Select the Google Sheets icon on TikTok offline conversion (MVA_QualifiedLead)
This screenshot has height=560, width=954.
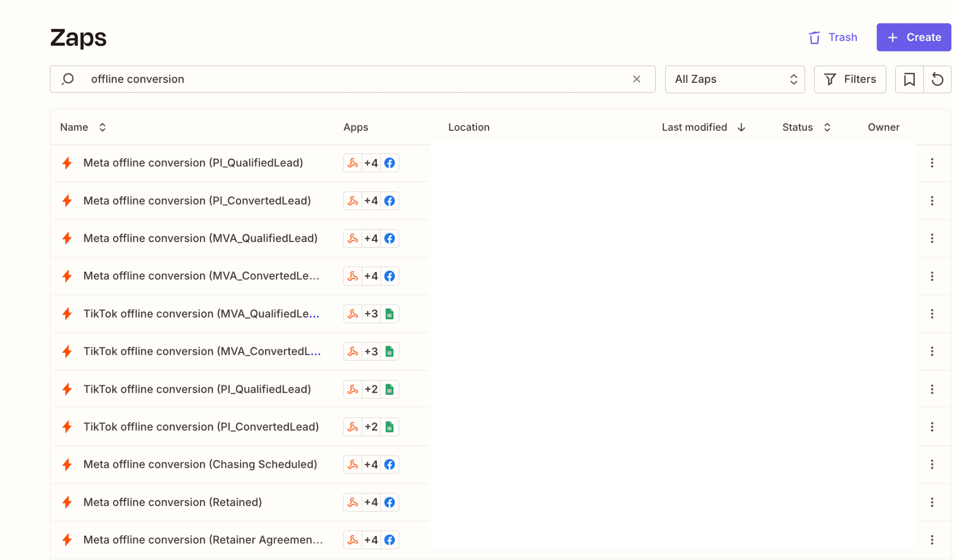pyautogui.click(x=389, y=313)
